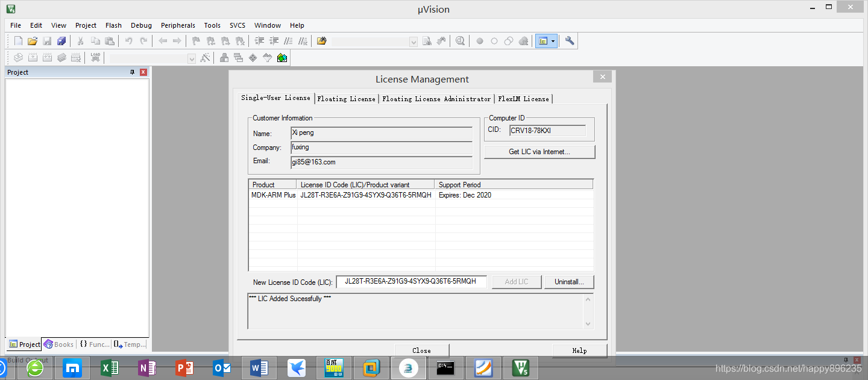868x380 pixels.
Task: Click the Indent selection icon
Action: point(260,41)
